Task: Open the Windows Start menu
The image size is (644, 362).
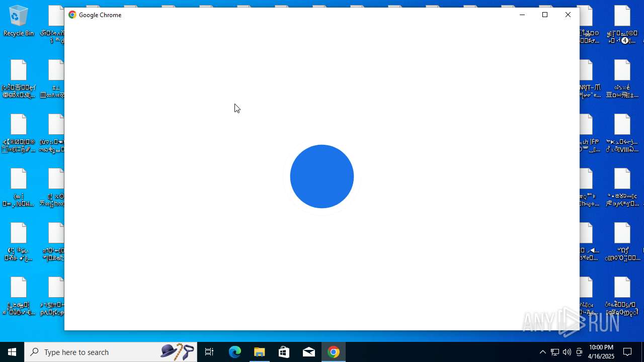Action: click(12, 352)
